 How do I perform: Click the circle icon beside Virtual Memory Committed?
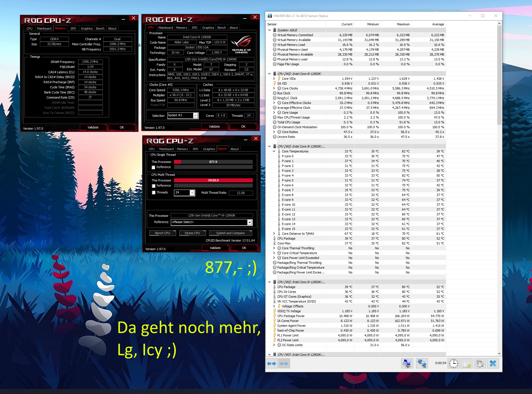coord(275,35)
